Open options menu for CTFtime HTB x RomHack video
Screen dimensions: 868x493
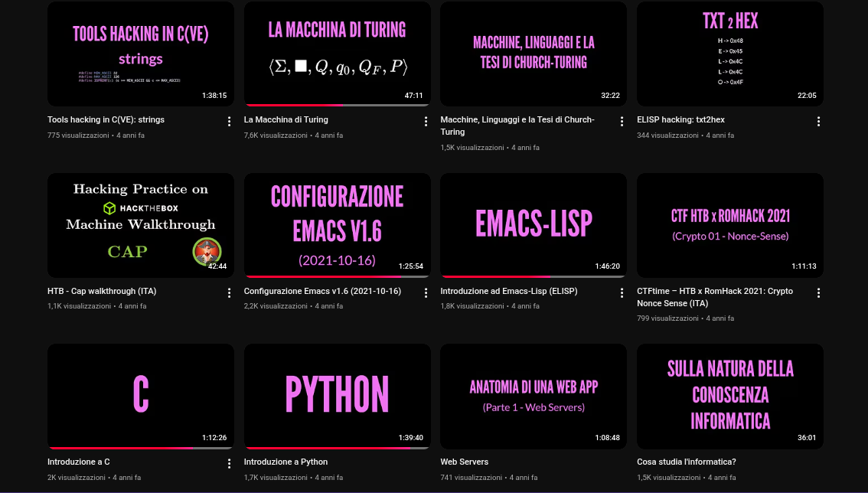coord(818,292)
